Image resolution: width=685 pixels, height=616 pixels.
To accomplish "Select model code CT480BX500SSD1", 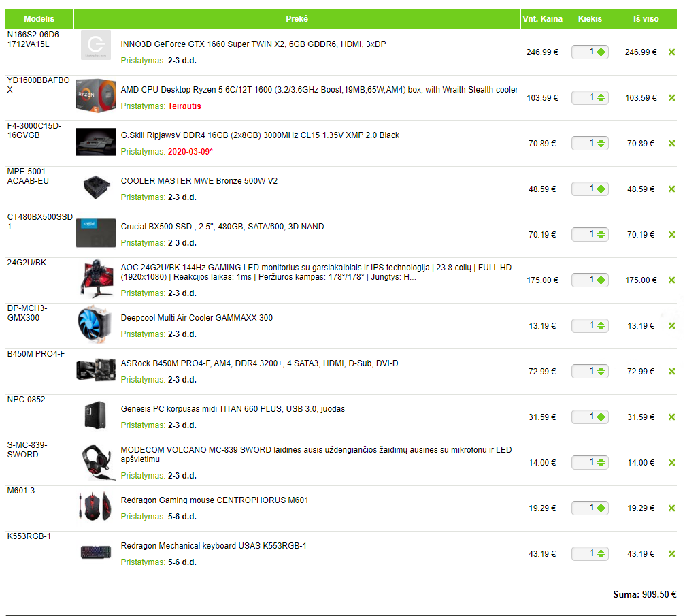I will pos(39,222).
